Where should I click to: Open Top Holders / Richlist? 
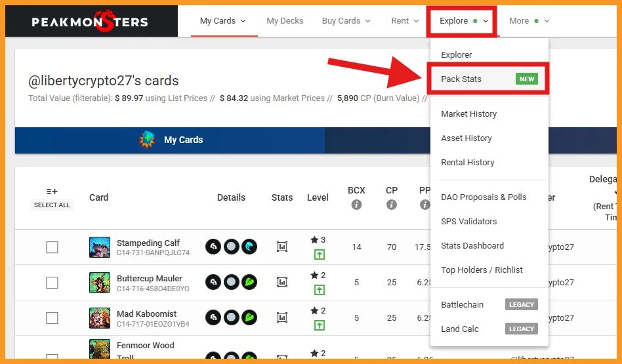point(489,270)
